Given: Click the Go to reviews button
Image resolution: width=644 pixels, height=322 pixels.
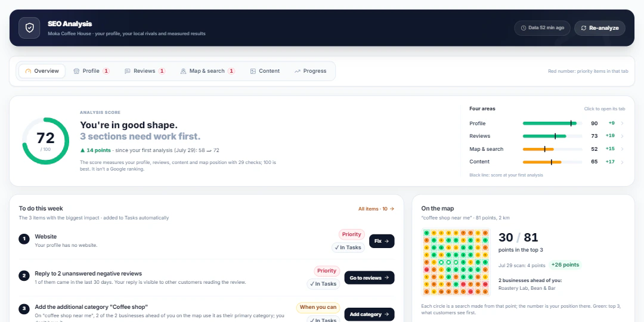Looking at the screenshot, I should [369, 278].
